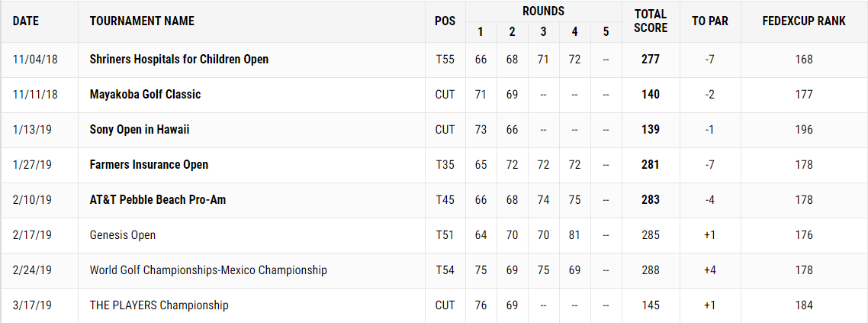
Task: Click World Golf Championships-Mexico Championship row
Action: pyautogui.click(x=434, y=270)
